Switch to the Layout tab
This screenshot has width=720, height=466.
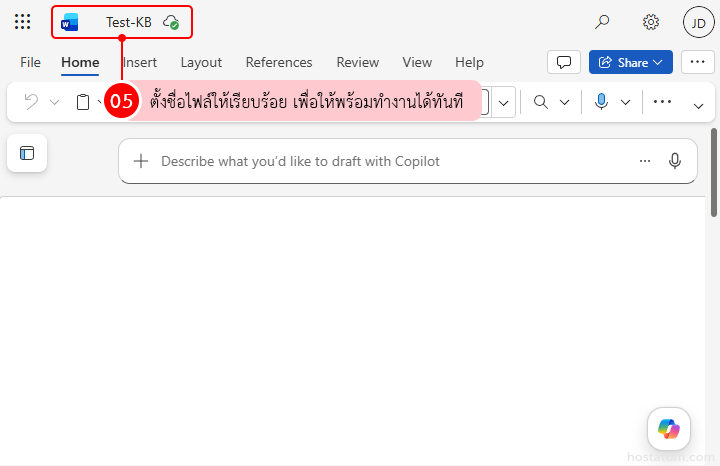201,62
